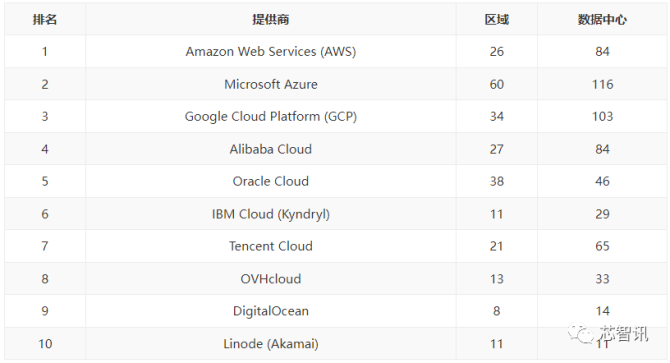Image resolution: width=670 pixels, height=363 pixels.
Task: Click the data center value 103
Action: [x=602, y=117]
